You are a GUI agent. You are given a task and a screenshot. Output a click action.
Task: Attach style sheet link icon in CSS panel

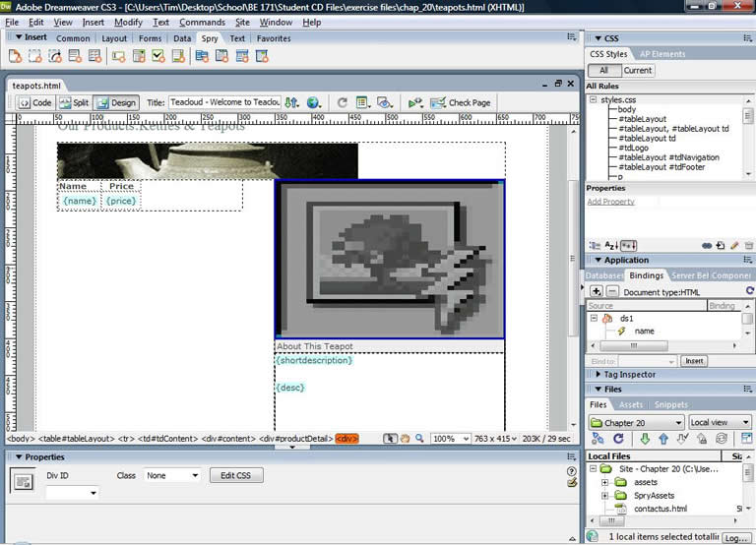[707, 246]
